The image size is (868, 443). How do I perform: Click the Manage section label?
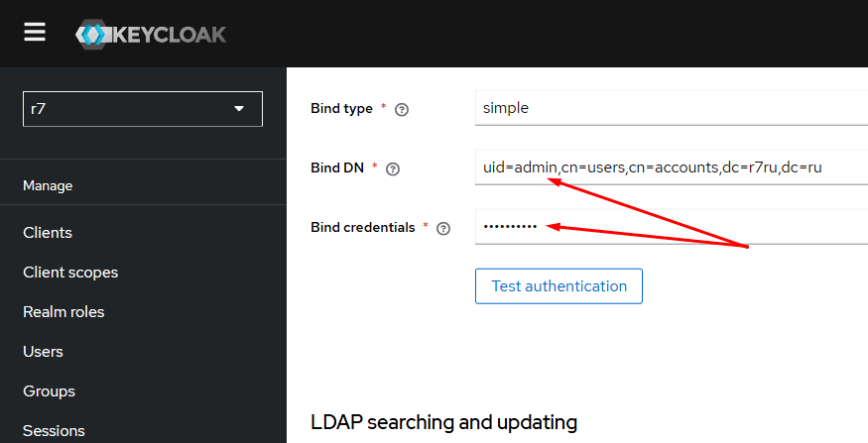pos(48,186)
